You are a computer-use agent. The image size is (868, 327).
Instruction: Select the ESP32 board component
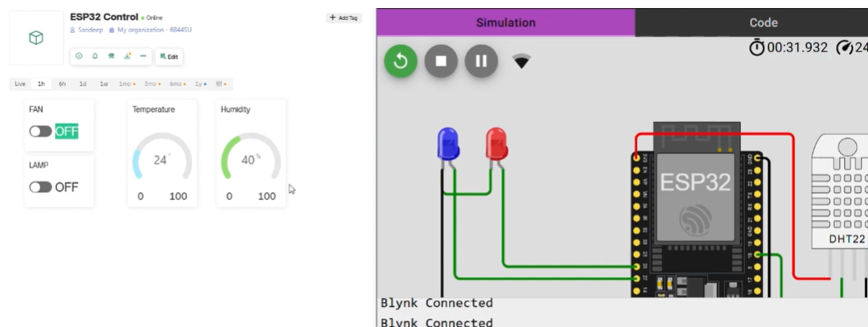(697, 211)
